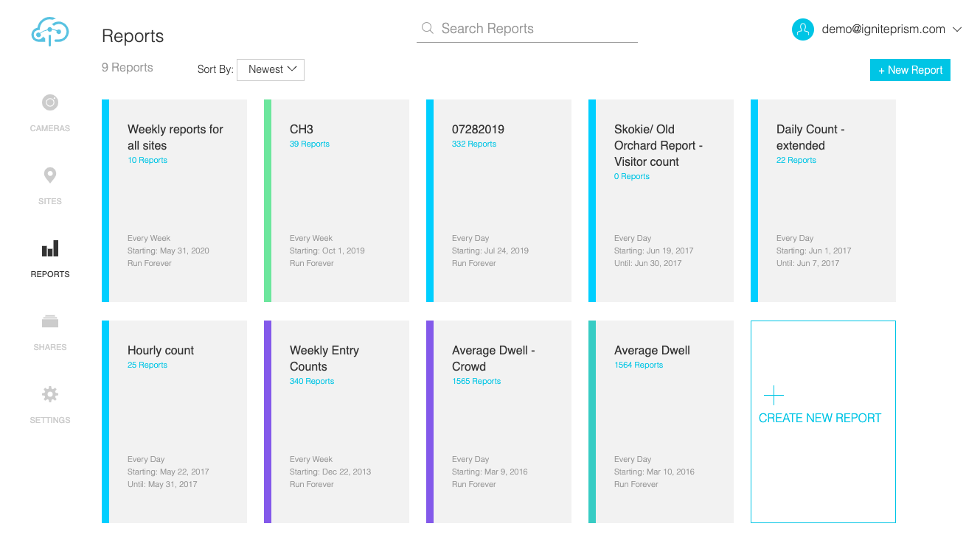Select the REPORTS label in sidebar
980x546 pixels.
point(50,274)
